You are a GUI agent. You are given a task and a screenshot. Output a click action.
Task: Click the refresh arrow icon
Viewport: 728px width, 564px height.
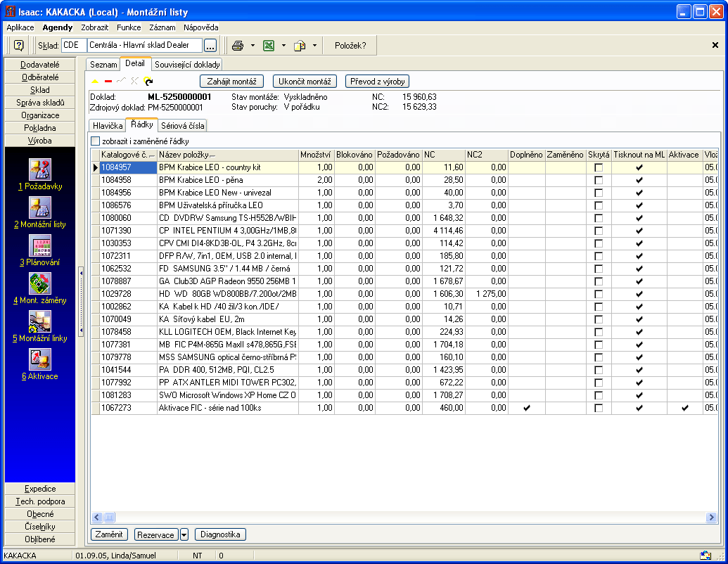pyautogui.click(x=148, y=82)
